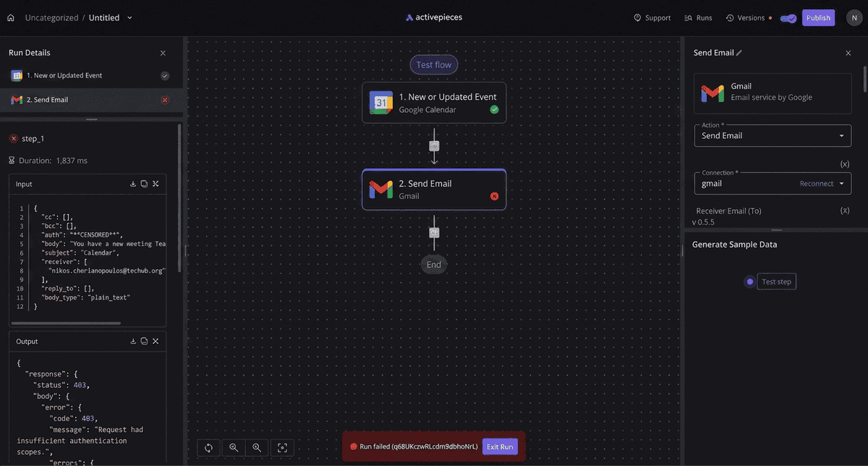Click the green check on the Calendar node
The image size is (868, 466).
pos(494,110)
